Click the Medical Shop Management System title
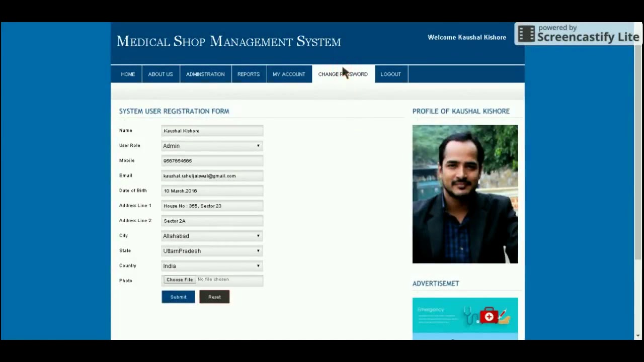The image size is (644, 362). [229, 42]
